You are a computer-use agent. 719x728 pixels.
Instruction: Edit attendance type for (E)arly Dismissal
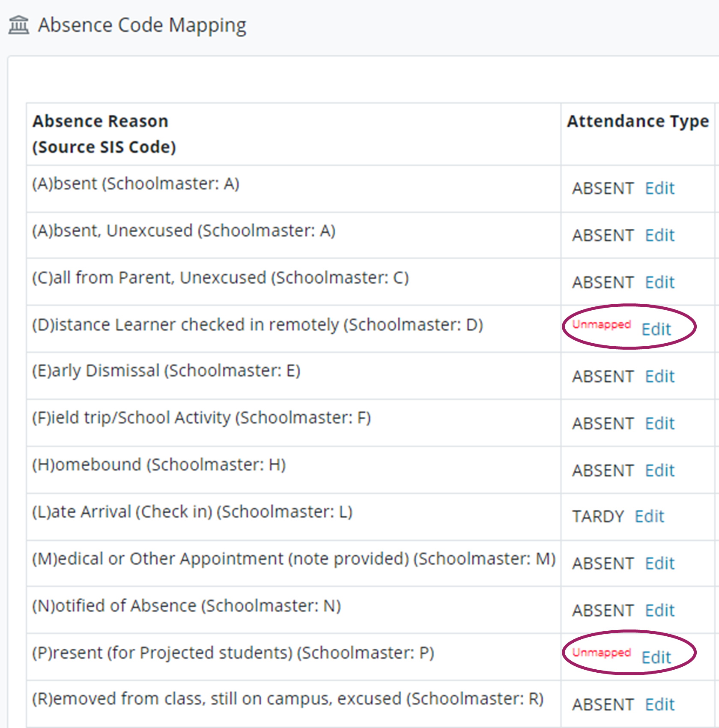point(659,377)
